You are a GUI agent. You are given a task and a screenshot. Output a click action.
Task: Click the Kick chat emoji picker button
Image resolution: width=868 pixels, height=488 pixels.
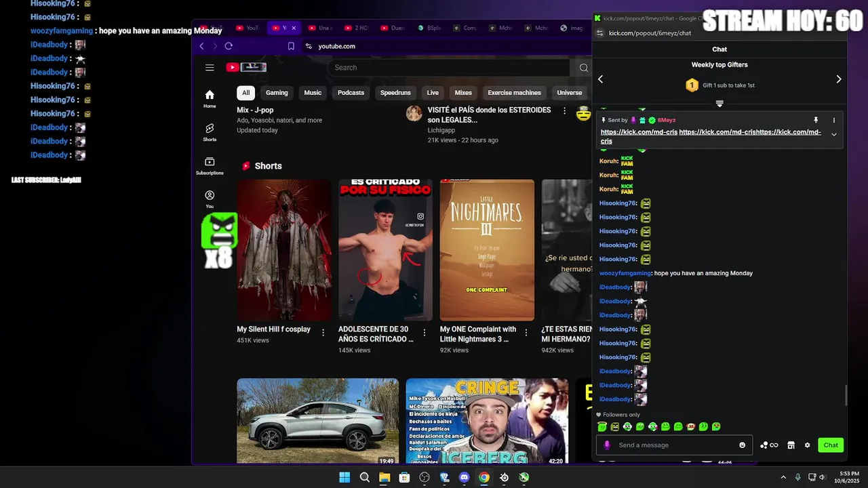[742, 445]
